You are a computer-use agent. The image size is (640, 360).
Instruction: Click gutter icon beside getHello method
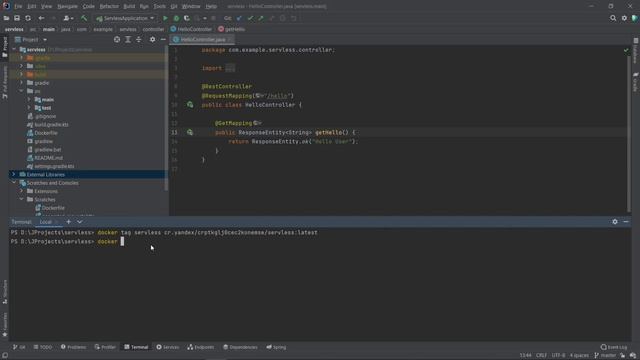click(x=190, y=132)
